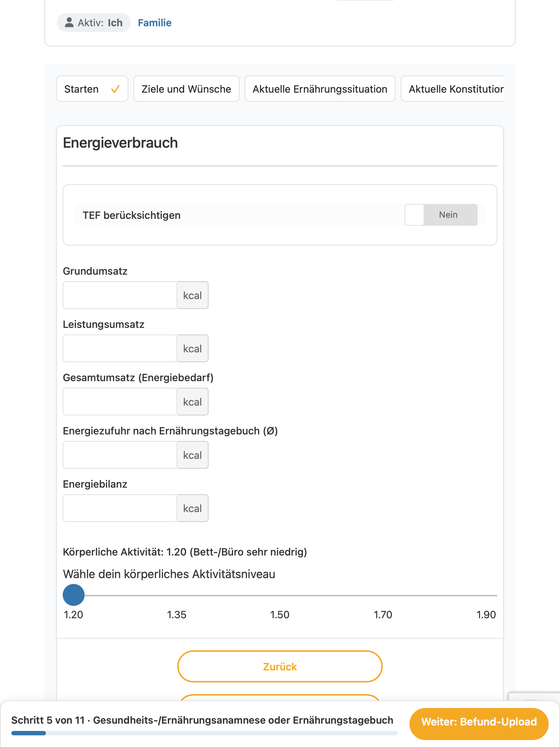Choose 1.90 on the activity level slider
The height and width of the screenshot is (747, 560).
pos(486,595)
